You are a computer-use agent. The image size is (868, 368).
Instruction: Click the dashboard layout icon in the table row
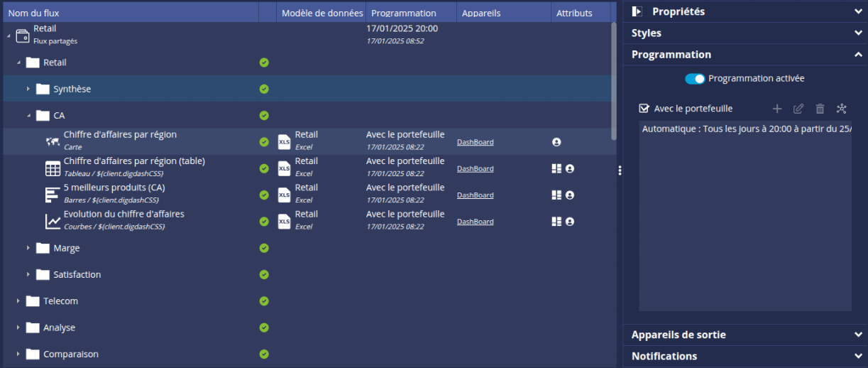[556, 168]
